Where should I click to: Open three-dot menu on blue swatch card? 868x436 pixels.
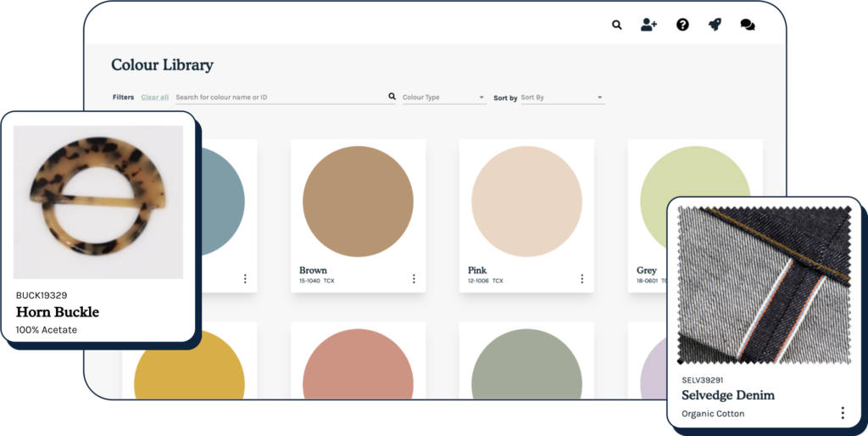pos(245,279)
